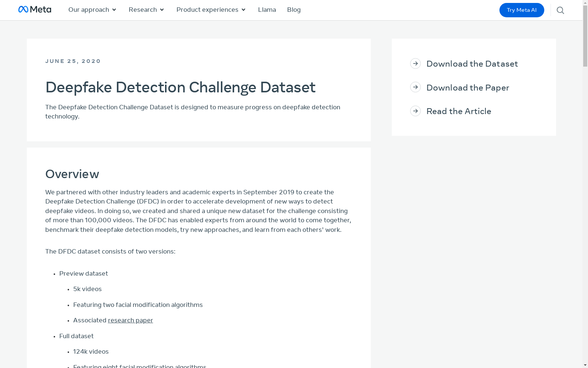Click the Featuring two facial modification algorithms bullet

click(x=138, y=305)
